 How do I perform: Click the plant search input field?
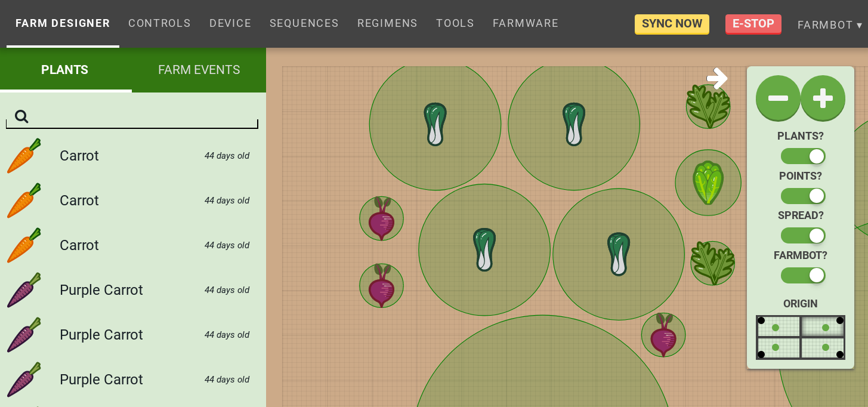pyautogui.click(x=143, y=116)
